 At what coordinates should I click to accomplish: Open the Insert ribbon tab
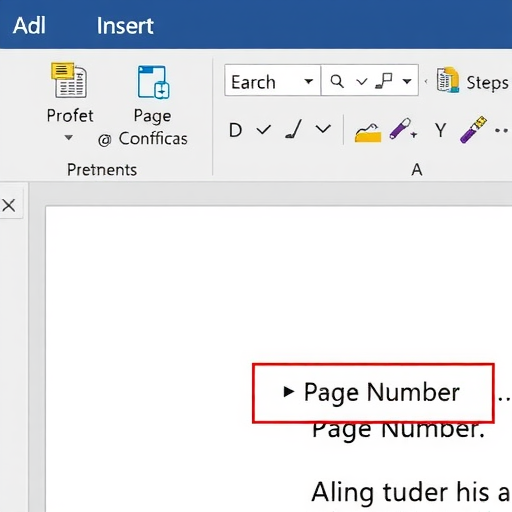[125, 26]
